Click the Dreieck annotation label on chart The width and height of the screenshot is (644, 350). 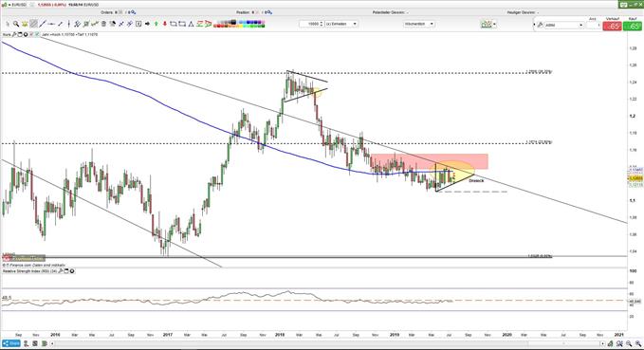click(476, 181)
